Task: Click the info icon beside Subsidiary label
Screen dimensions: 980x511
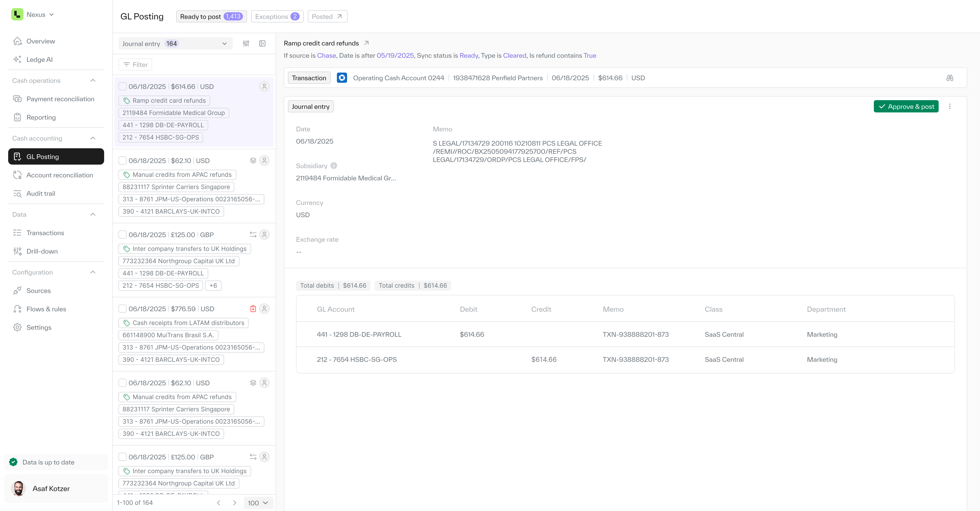Action: coord(334,166)
